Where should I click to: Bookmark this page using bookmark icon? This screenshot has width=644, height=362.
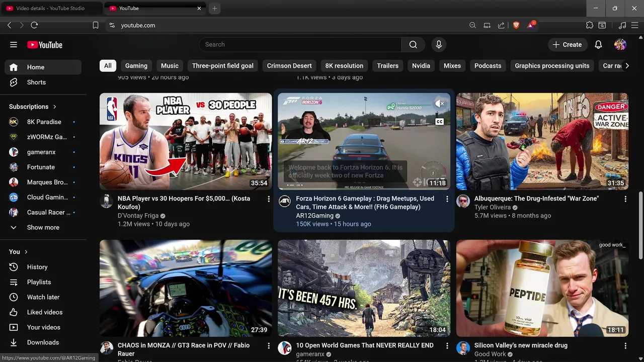(x=96, y=25)
